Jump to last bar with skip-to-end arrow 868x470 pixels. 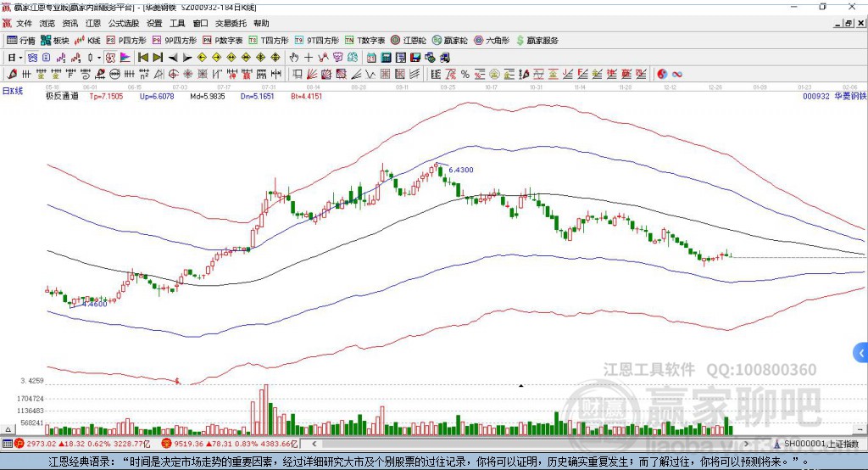pos(158,57)
